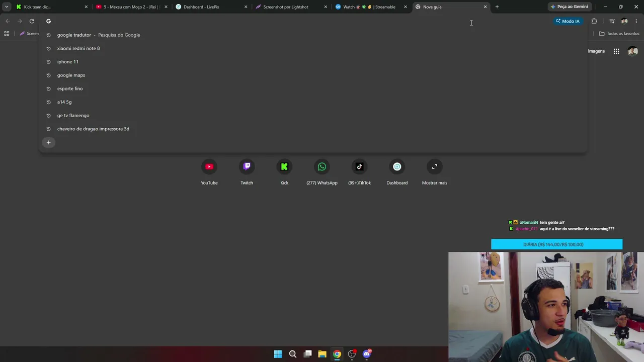The height and width of the screenshot is (362, 644).
Task: Open the Chrome apps grid in the bookmarks bar
Action: (7, 34)
